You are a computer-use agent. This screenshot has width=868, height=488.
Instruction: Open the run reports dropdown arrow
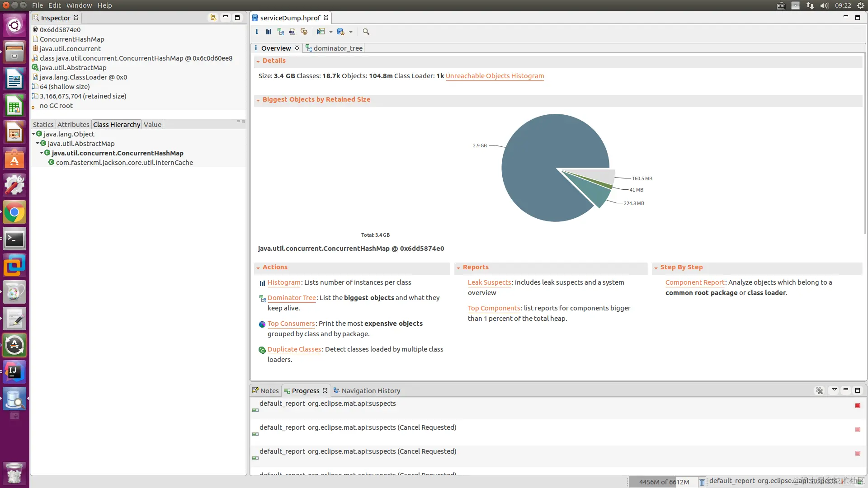click(331, 32)
